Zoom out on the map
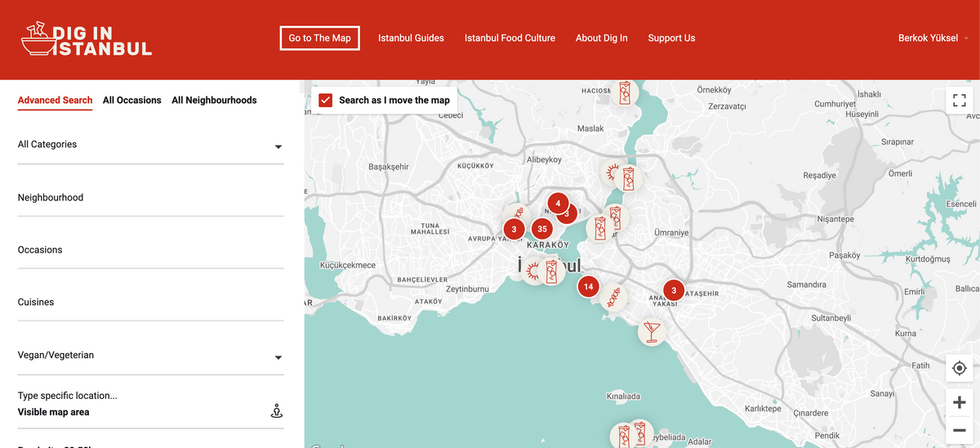This screenshot has width=980, height=448. (x=960, y=430)
